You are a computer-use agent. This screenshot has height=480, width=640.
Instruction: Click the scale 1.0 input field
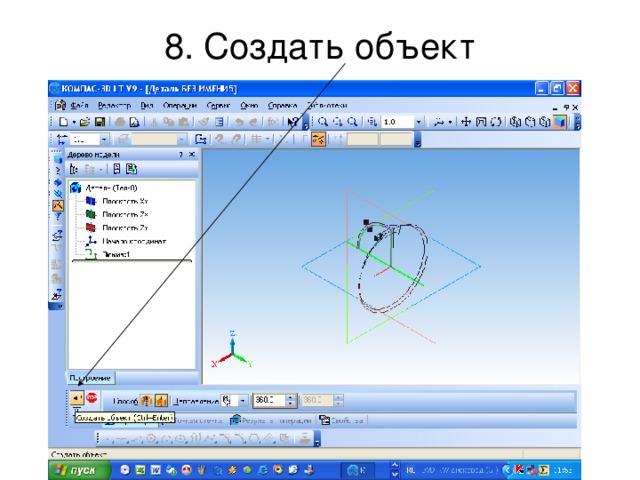[x=398, y=122]
